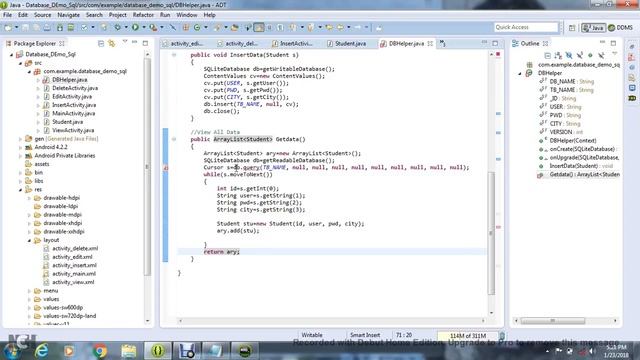Viewport: 640px width, 360px height.
Task: Open the Run button dropdown arrow
Action: click(x=144, y=27)
